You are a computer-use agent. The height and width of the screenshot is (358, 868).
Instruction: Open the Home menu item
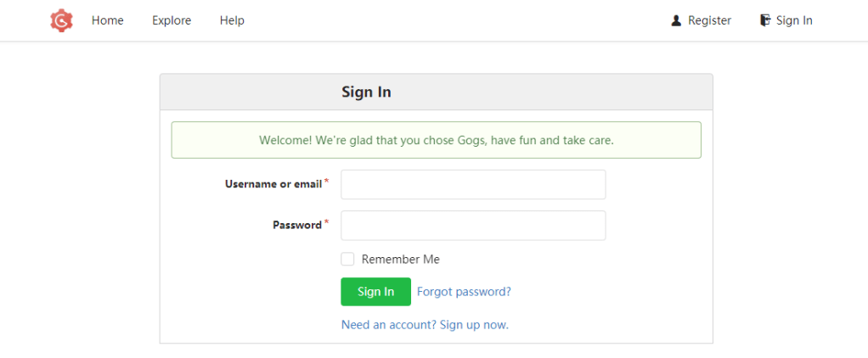click(x=108, y=20)
